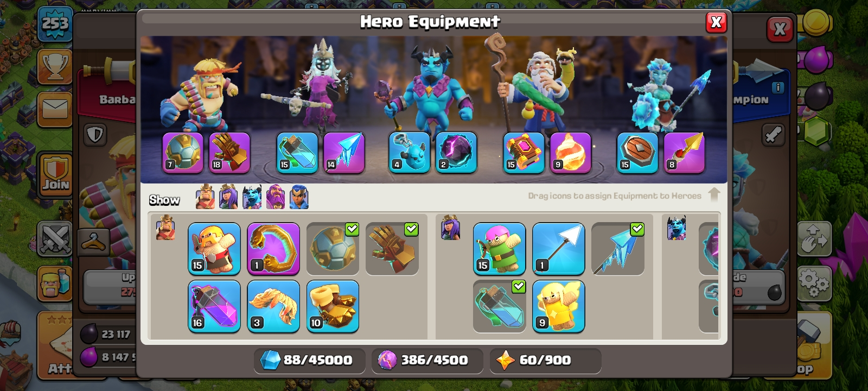
Task: Tap the Eternal Tome equipped slot
Action: click(x=524, y=153)
